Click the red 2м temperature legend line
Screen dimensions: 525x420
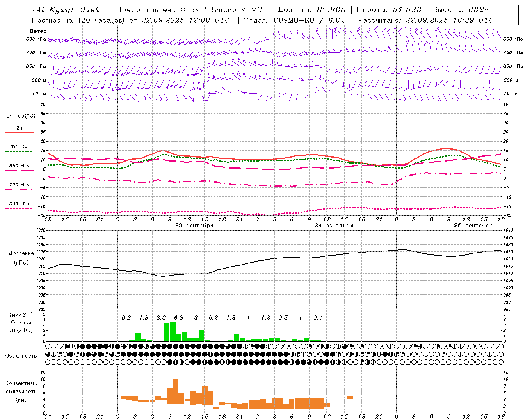pos(19,132)
